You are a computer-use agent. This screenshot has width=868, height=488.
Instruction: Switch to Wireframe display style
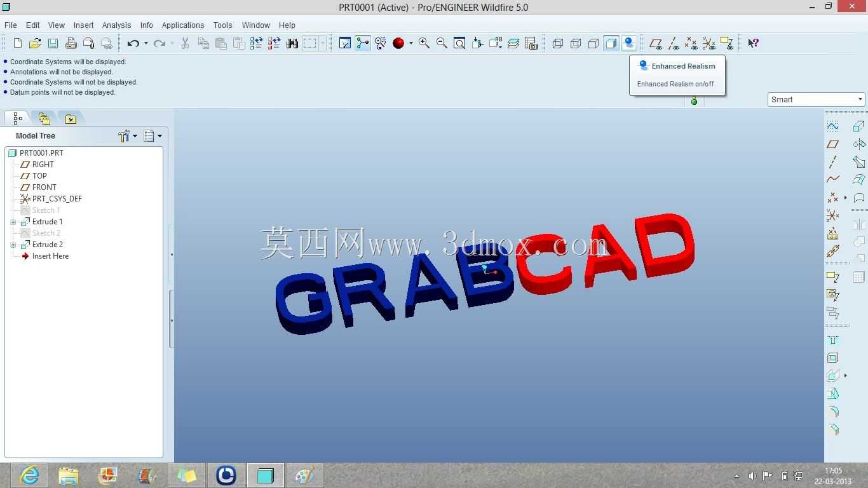coord(558,43)
